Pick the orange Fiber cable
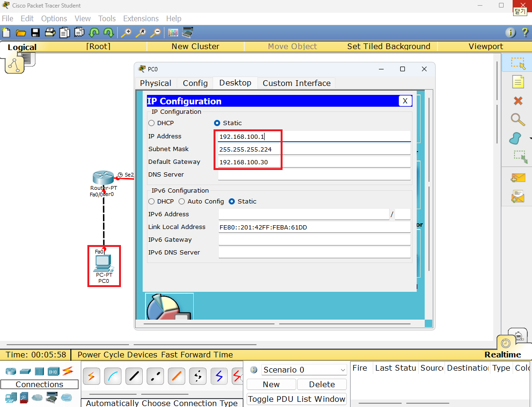532x407 pixels. click(x=176, y=376)
